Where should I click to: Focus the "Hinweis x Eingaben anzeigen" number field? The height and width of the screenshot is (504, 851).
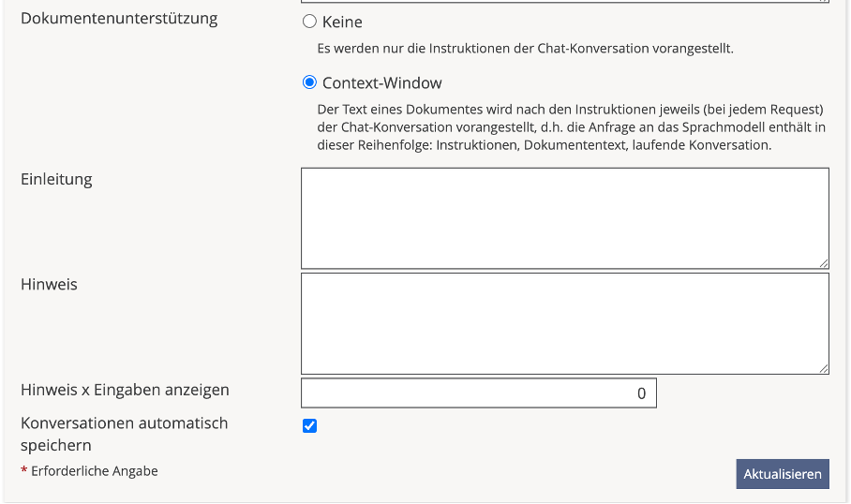[x=478, y=393]
